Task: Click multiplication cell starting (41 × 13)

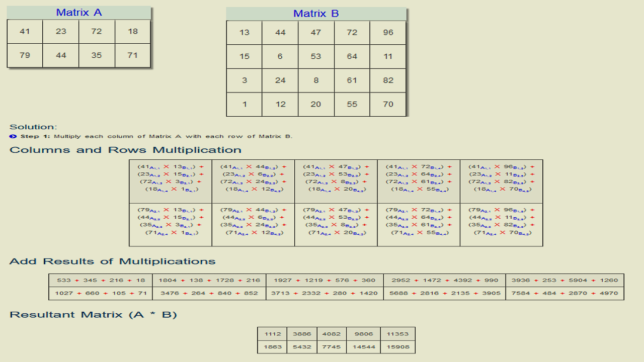Action: 171,182
